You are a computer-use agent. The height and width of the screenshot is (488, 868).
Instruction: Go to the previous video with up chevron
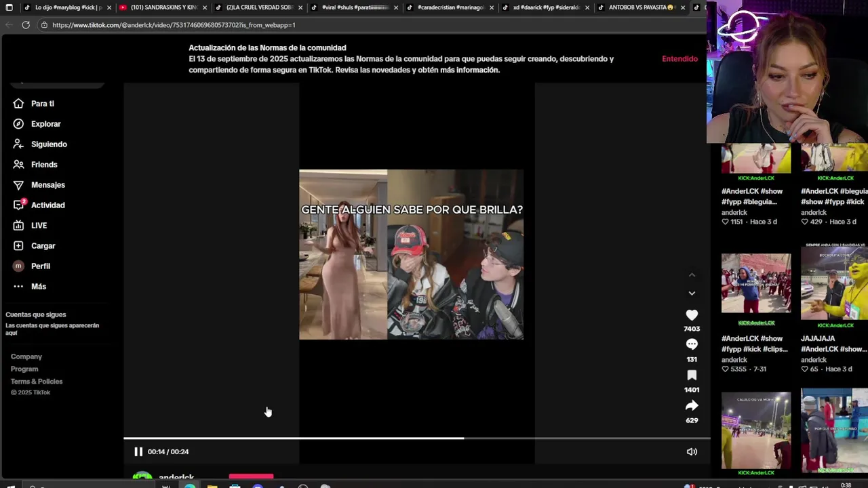(692, 274)
